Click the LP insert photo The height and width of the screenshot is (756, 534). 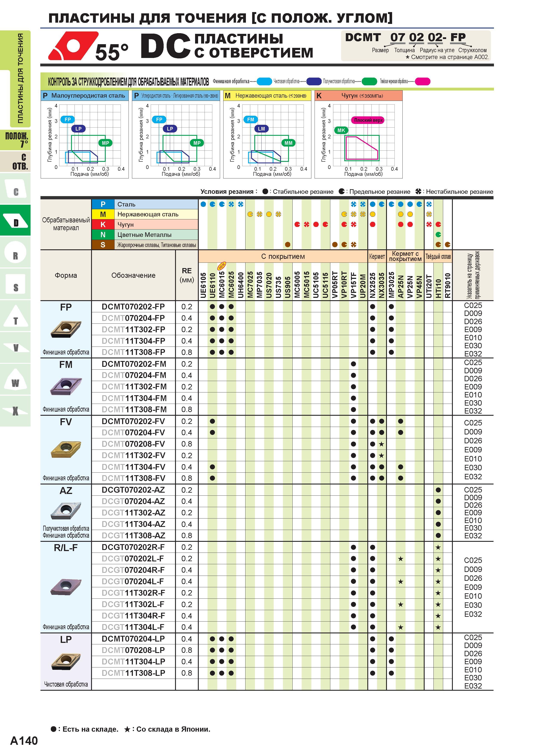66,661
